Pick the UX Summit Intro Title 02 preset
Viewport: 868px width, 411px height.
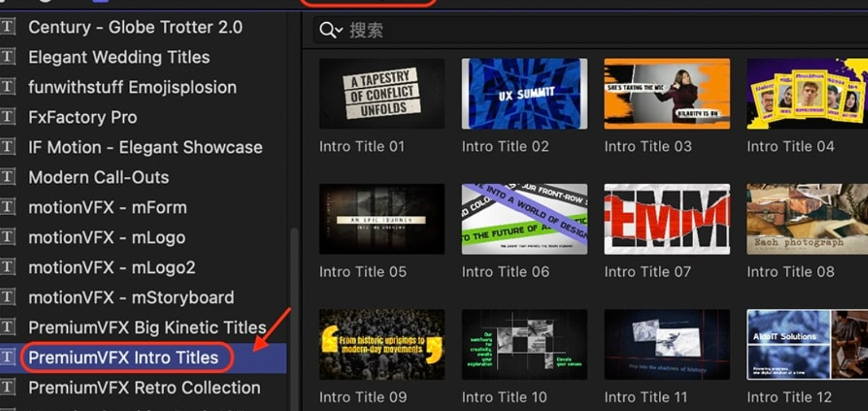click(524, 94)
